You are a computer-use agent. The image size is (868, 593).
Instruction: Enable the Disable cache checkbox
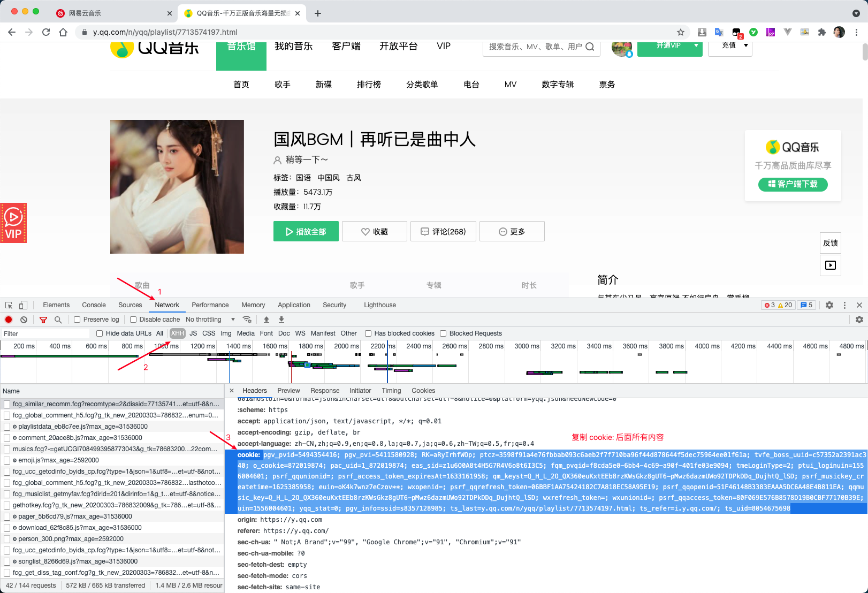coord(133,319)
